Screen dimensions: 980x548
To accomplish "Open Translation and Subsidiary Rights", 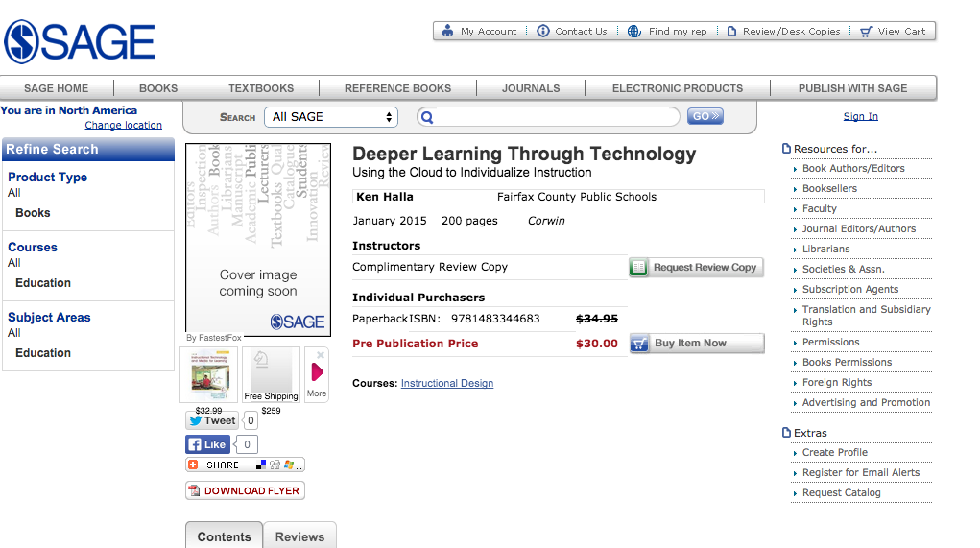I will pyautogui.click(x=866, y=316).
